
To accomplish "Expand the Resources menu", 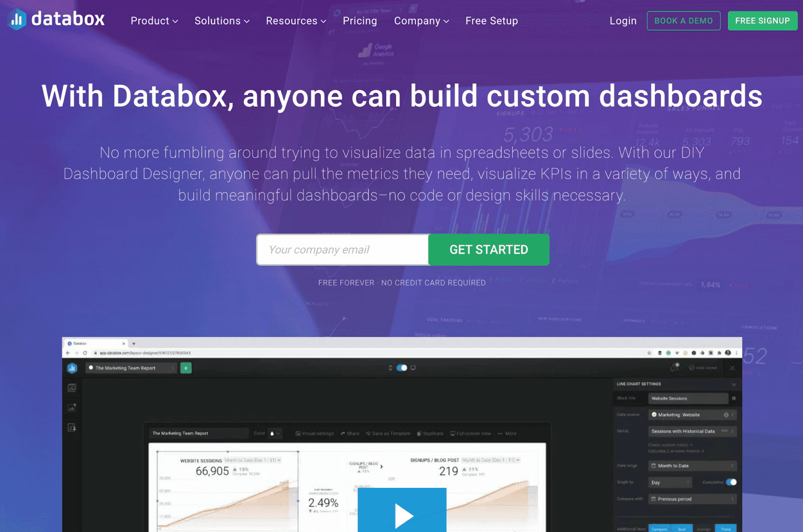I will (x=296, y=21).
